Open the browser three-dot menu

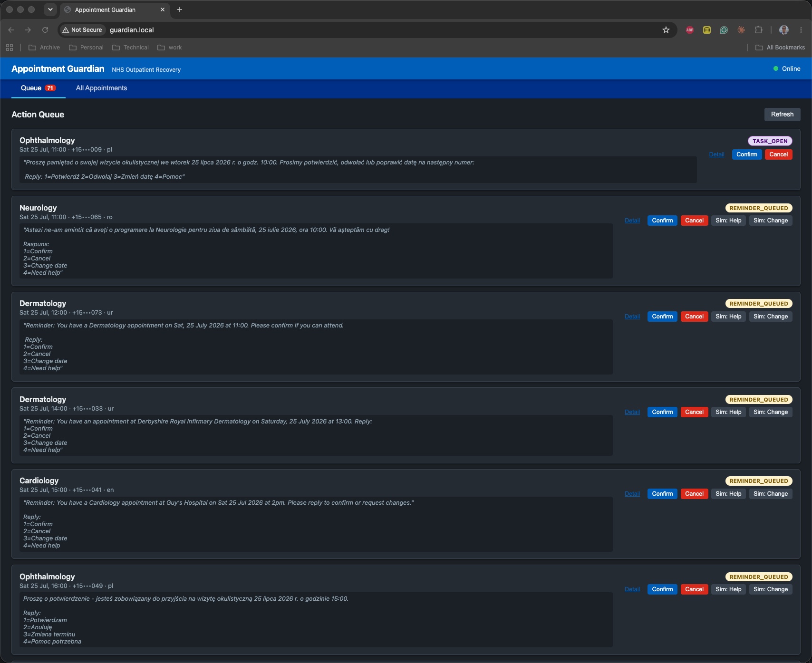tap(801, 30)
